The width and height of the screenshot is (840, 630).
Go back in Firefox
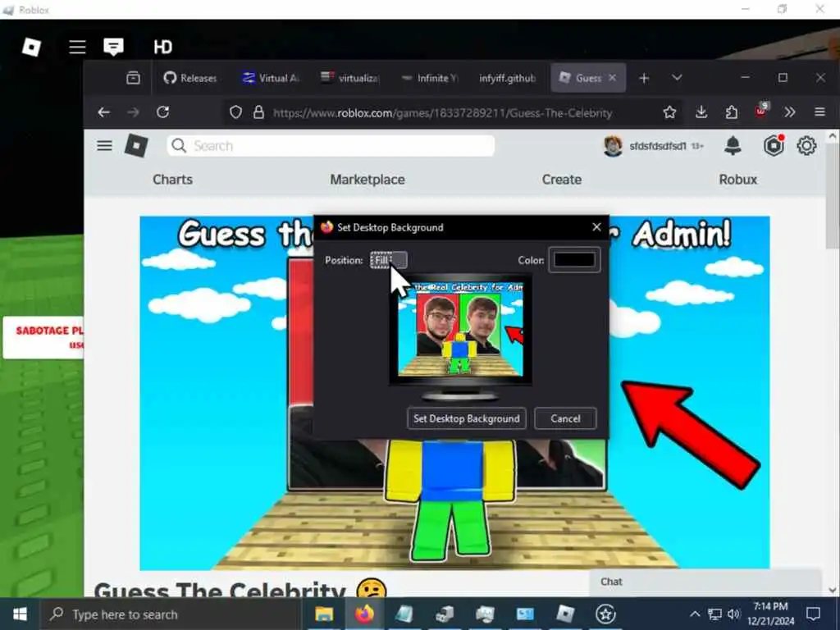point(104,112)
